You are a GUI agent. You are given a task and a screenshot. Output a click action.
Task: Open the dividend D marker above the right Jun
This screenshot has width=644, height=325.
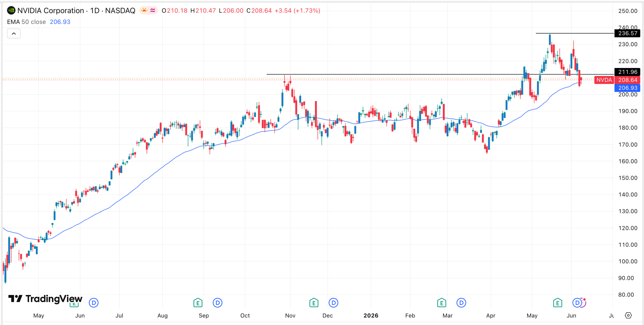click(x=577, y=303)
